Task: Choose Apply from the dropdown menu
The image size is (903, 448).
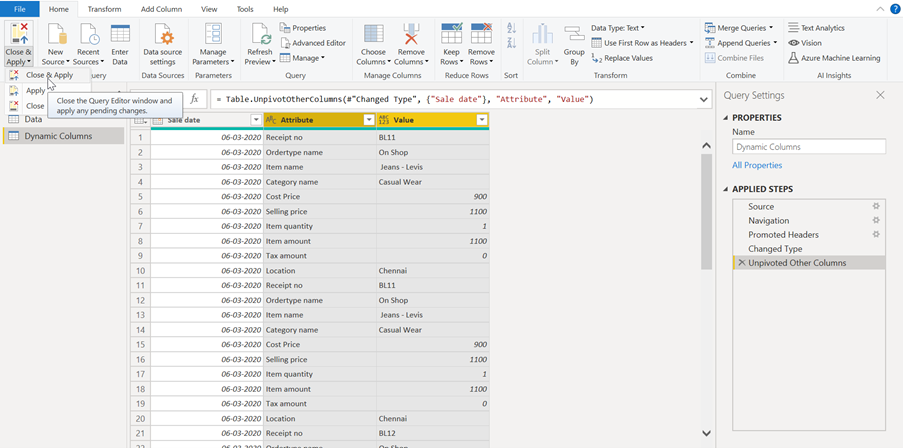Action: pyautogui.click(x=35, y=90)
